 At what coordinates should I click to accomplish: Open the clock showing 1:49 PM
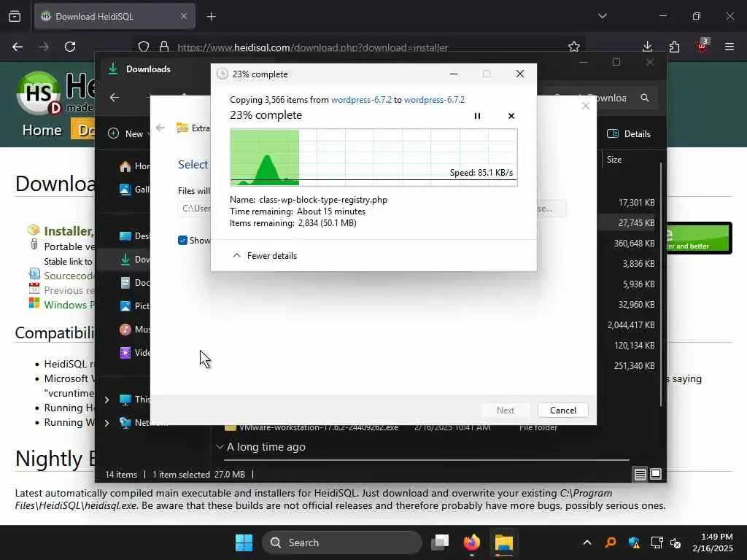click(x=713, y=542)
